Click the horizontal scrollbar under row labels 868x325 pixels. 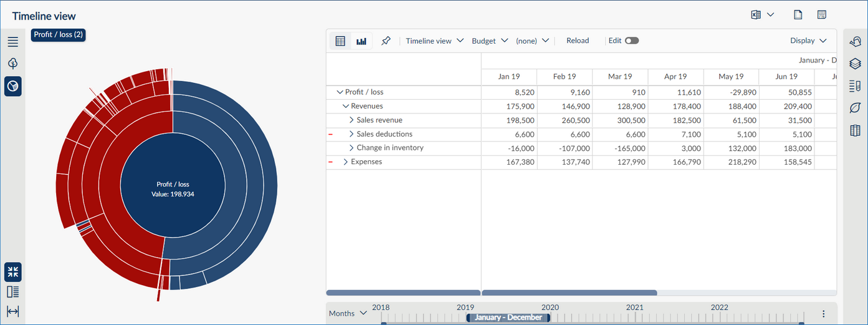[403, 293]
